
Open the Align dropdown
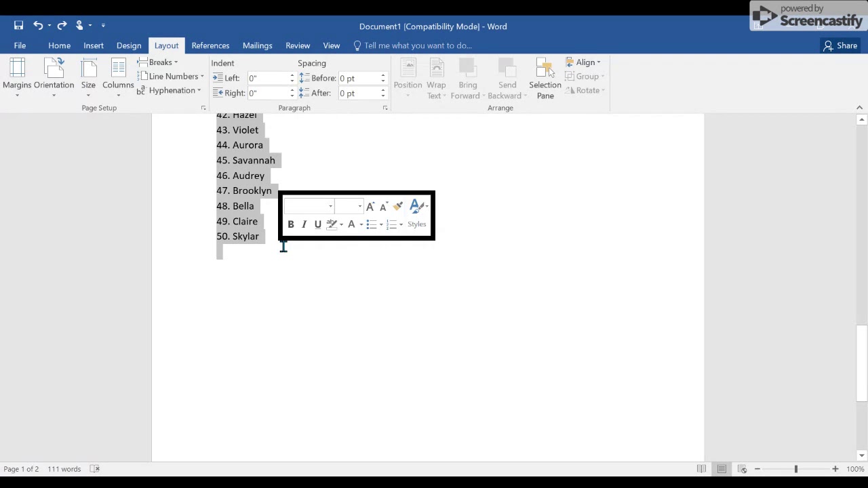(x=583, y=62)
